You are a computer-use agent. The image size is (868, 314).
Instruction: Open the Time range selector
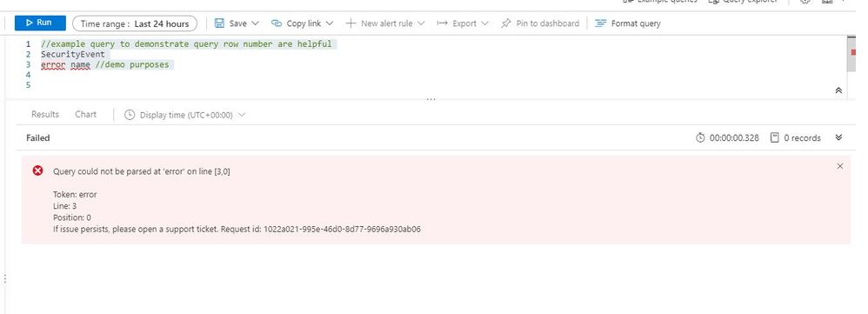point(135,23)
